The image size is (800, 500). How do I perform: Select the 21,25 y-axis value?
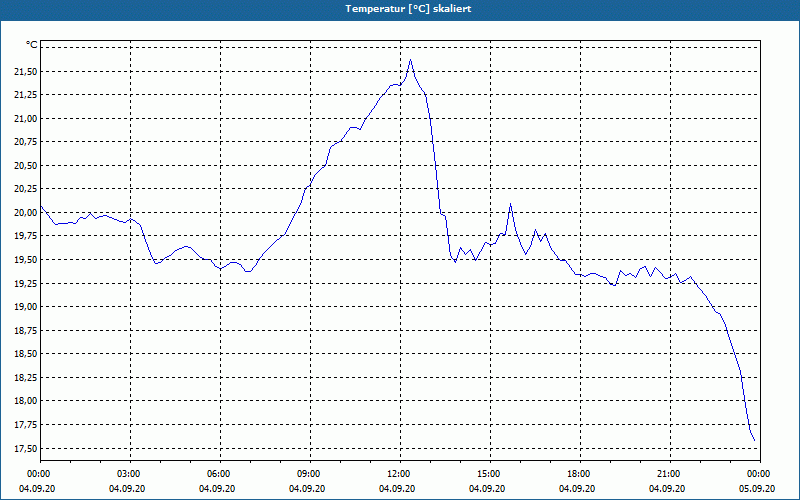point(26,95)
